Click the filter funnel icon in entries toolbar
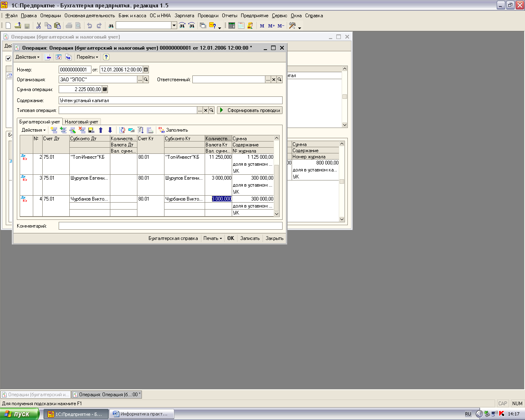Image resolution: width=525 pixels, height=420 pixels. pos(141,130)
